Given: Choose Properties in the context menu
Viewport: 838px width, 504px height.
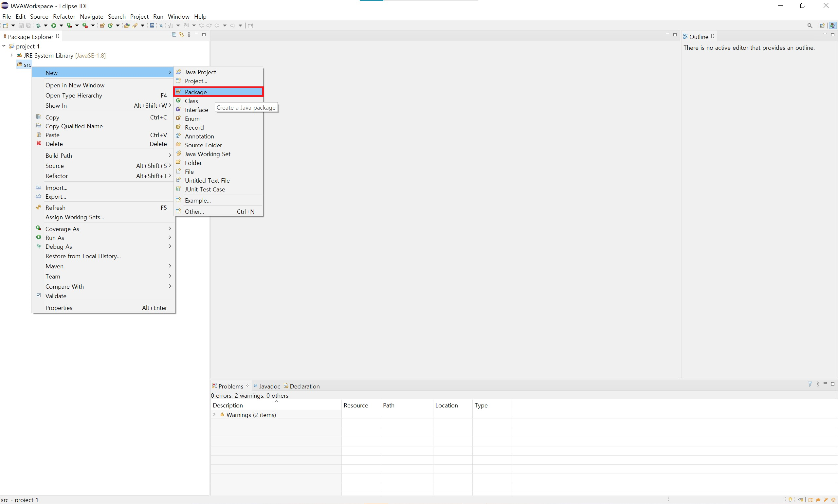Looking at the screenshot, I should point(59,308).
